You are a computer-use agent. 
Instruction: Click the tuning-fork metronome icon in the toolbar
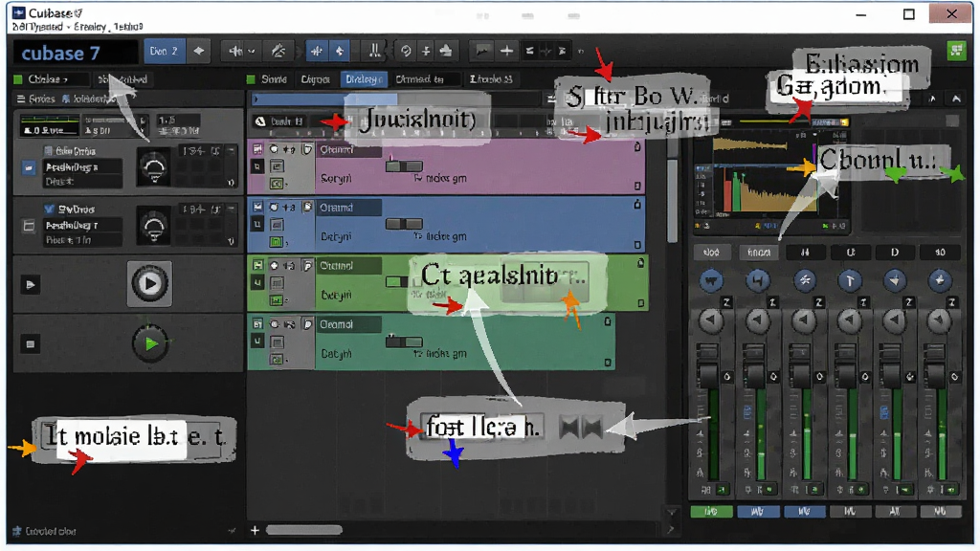pyautogui.click(x=374, y=52)
